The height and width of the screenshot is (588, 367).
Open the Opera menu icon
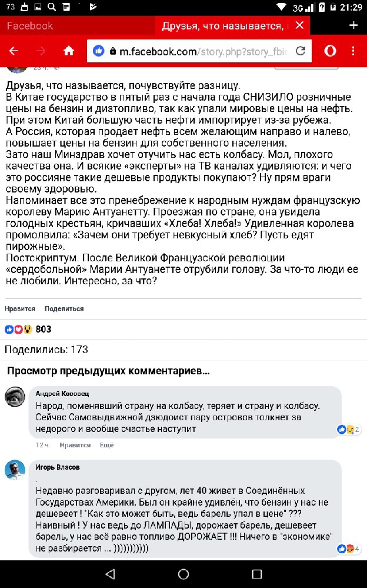pos(330,51)
